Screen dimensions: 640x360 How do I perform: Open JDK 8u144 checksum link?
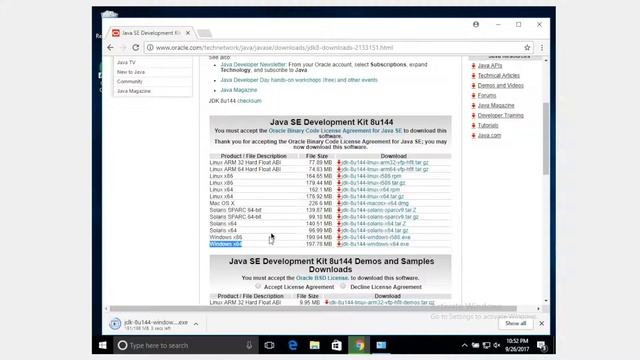249,101
